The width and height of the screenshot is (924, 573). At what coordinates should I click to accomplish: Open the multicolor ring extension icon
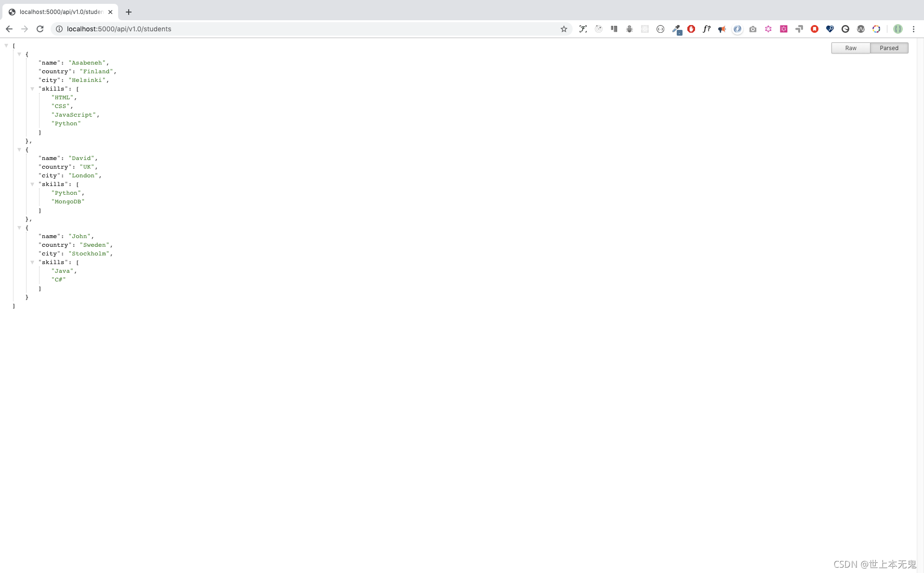click(x=876, y=29)
